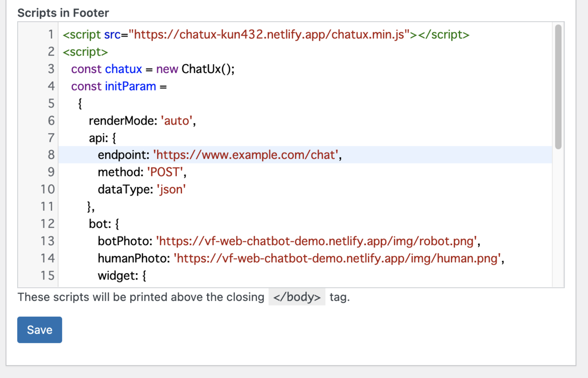Click line number 12 beside bot: {

coord(48,224)
